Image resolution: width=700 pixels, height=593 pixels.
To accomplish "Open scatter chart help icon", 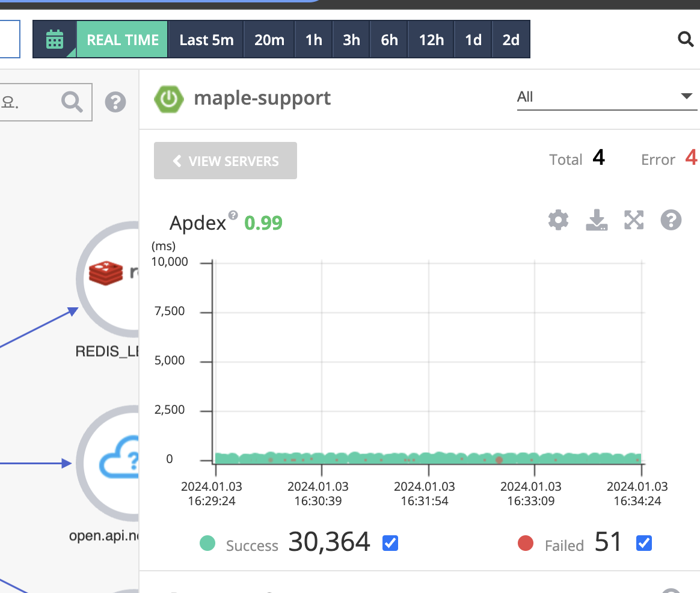I will 671,220.
